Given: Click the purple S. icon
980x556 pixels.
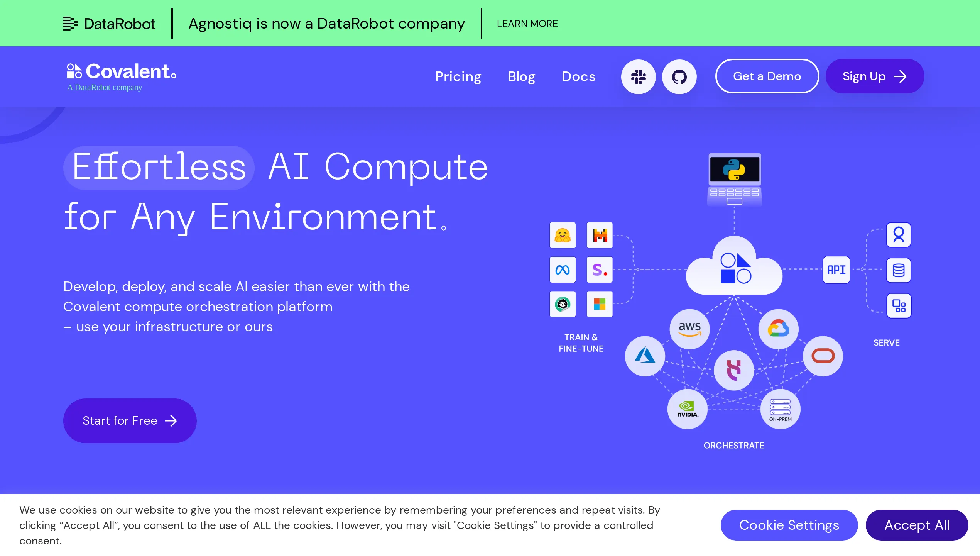Looking at the screenshot, I should pyautogui.click(x=600, y=270).
